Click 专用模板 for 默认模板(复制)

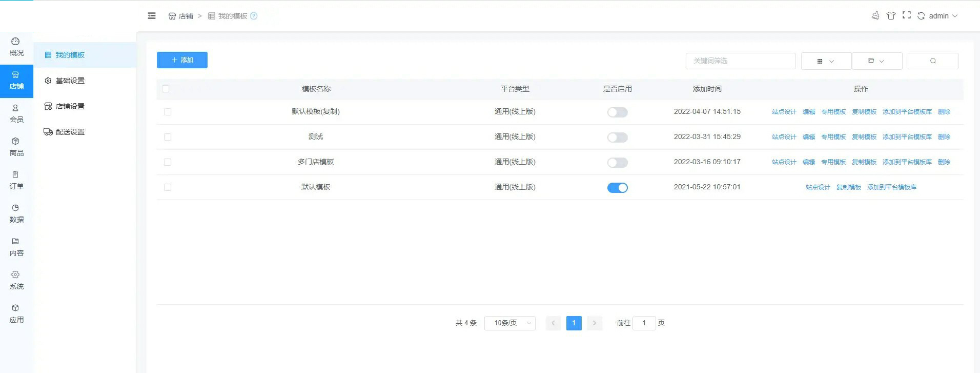tap(833, 112)
